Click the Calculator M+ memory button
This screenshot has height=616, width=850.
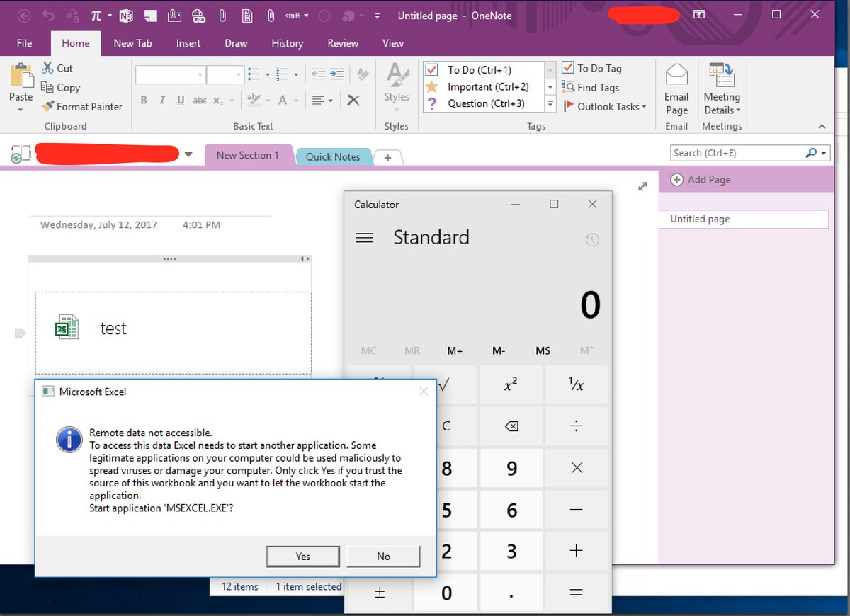[455, 350]
